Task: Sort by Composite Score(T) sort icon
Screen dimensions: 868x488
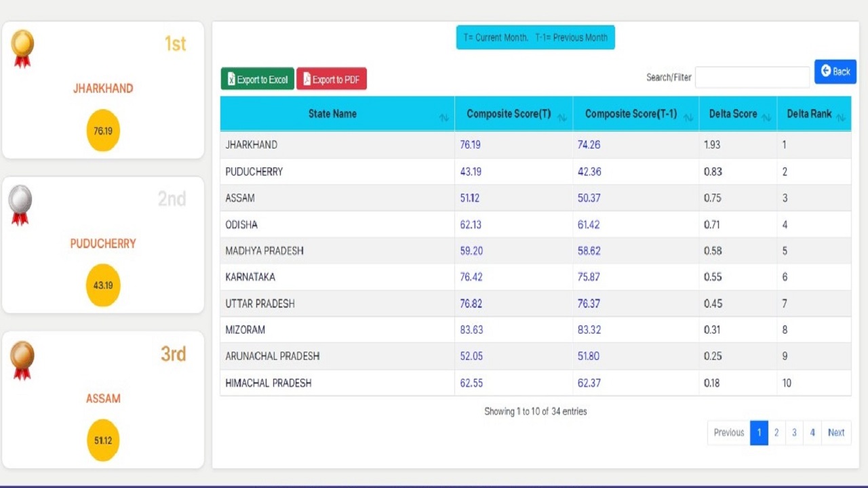Action: (562, 118)
